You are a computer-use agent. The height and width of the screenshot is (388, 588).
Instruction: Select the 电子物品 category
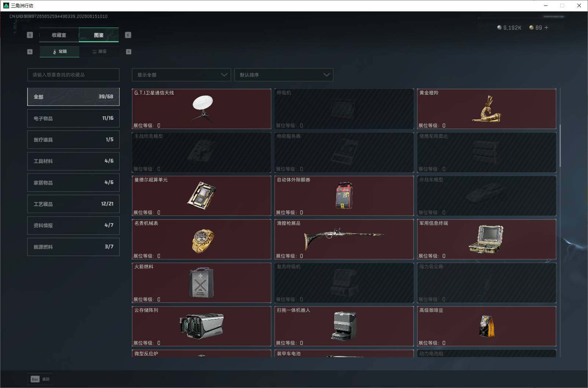(73, 118)
